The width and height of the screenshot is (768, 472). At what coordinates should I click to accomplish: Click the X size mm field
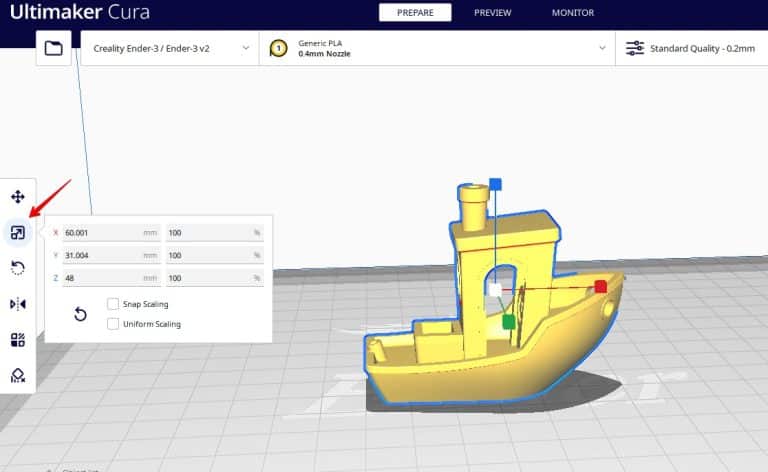tap(111, 233)
